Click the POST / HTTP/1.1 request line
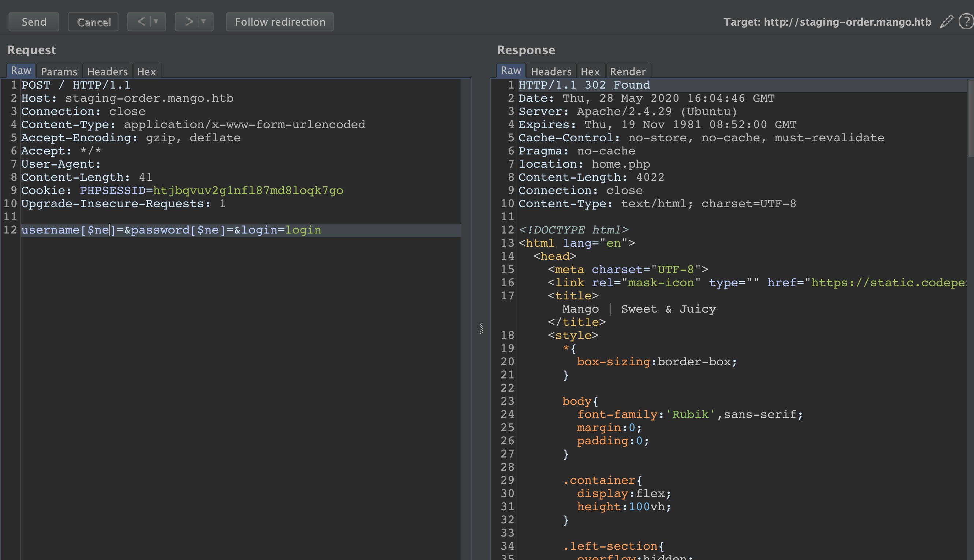 (x=76, y=85)
